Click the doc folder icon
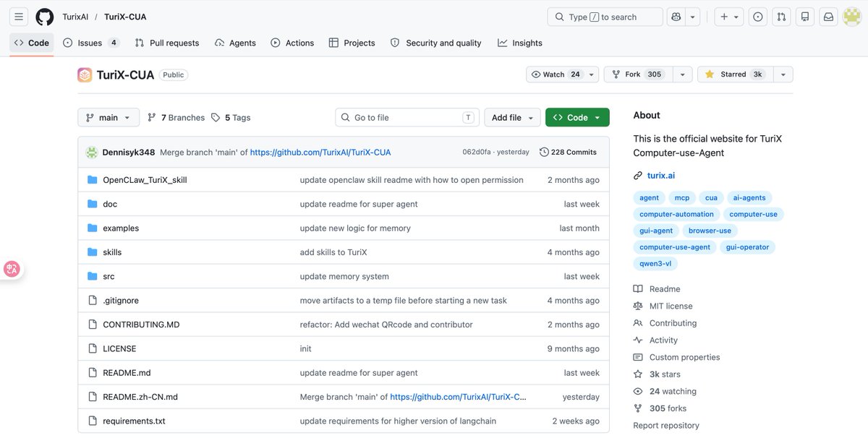 pos(92,204)
